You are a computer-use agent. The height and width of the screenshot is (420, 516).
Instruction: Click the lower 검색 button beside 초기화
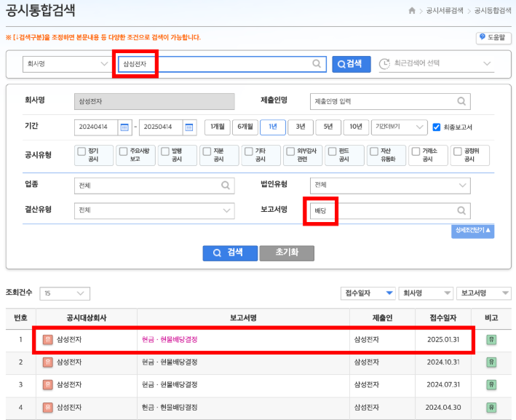pyautogui.click(x=230, y=253)
